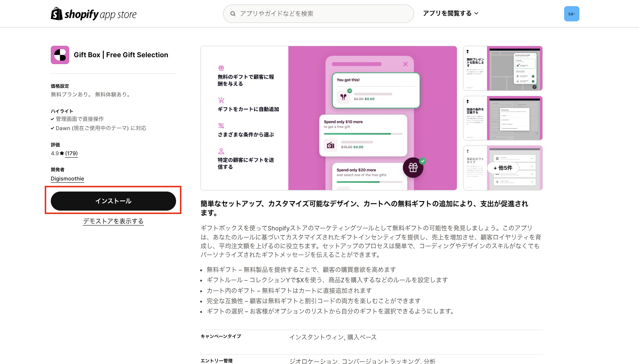Click the 無料プレゼントを配布します thumbnail
639x364 pixels.
click(x=503, y=68)
